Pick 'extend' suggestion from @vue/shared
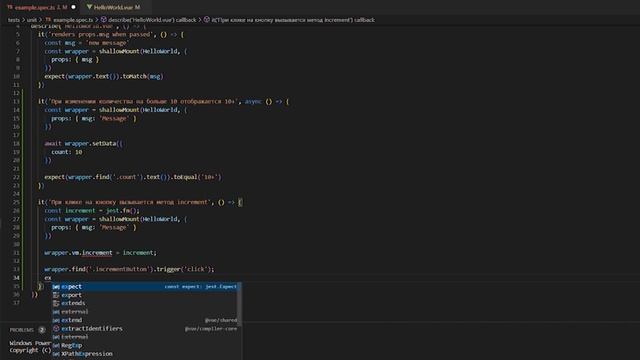The image size is (640, 360). (146, 320)
